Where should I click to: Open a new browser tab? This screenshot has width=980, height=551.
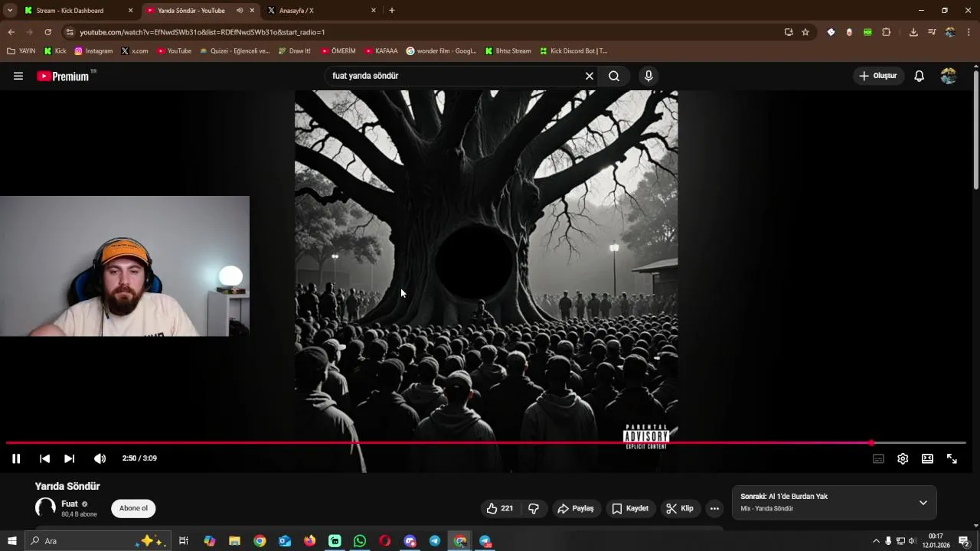point(392,11)
